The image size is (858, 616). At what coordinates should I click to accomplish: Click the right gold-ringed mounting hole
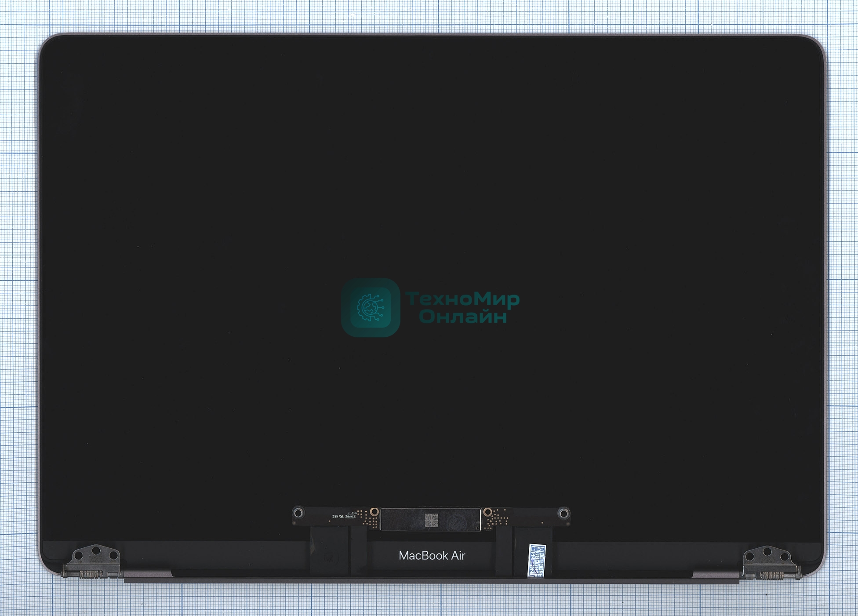tap(487, 512)
